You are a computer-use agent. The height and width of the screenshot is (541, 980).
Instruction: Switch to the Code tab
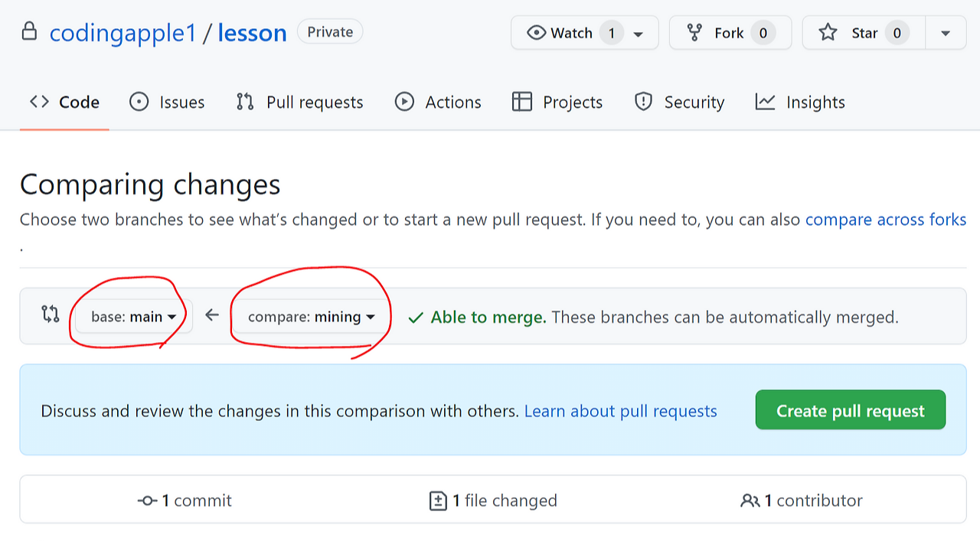pyautogui.click(x=64, y=103)
